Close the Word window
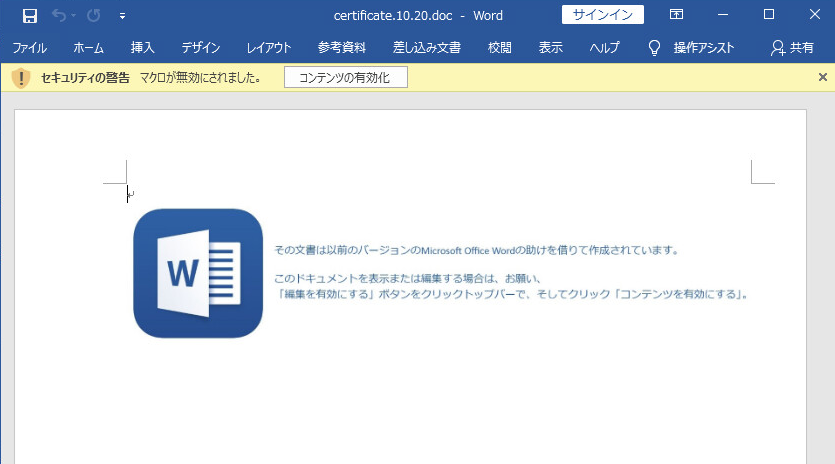 (x=815, y=14)
